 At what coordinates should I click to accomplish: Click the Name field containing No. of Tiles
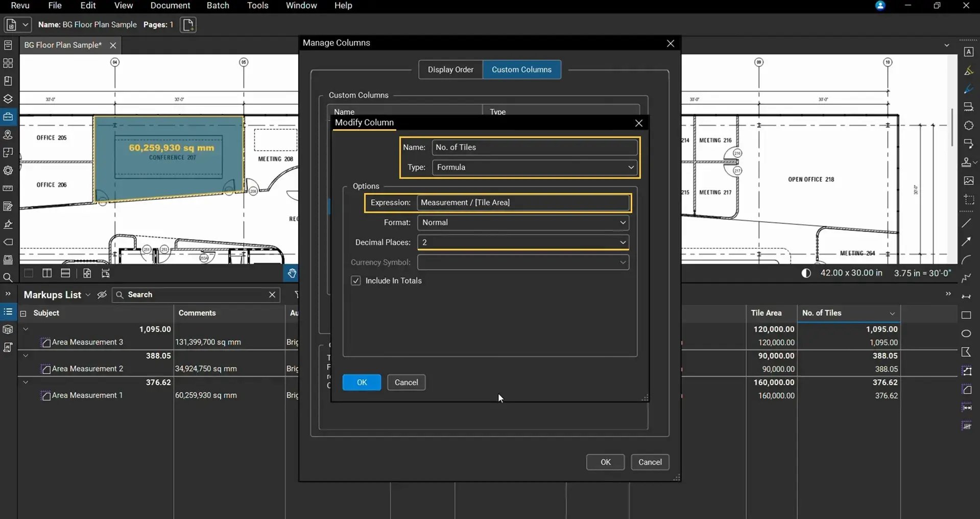pos(535,148)
